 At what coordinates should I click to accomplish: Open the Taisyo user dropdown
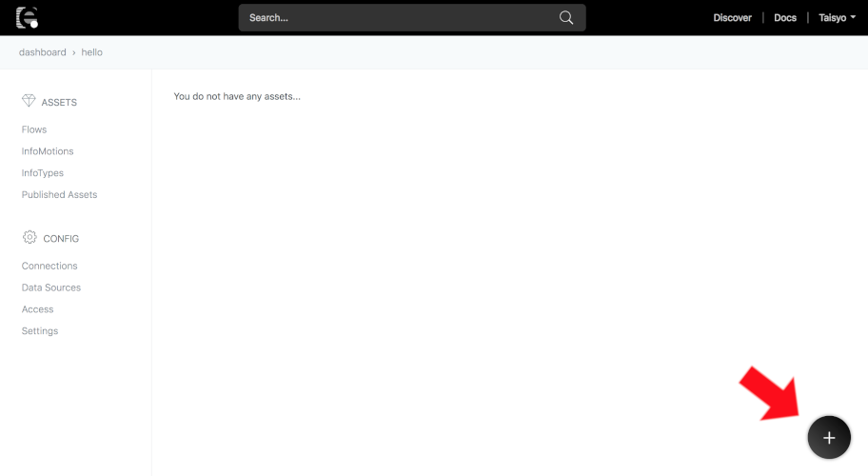coord(837,18)
